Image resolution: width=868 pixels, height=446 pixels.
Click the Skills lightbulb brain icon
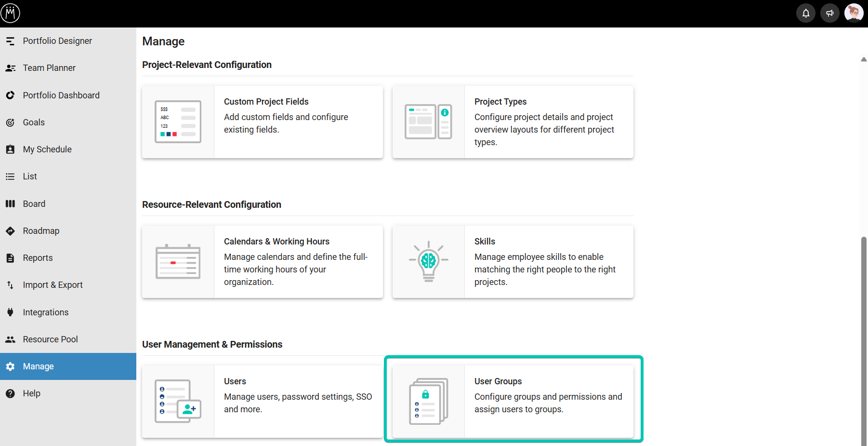[428, 261]
